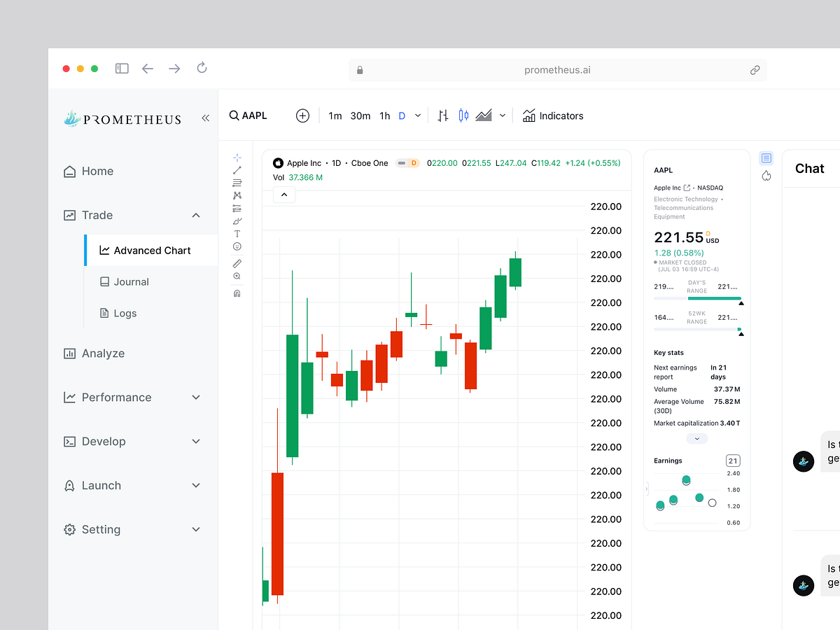Reload the page with refresh icon

tap(202, 68)
